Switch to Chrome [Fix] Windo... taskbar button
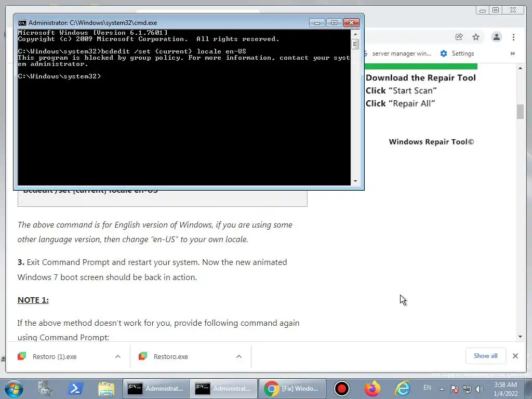Viewport: 532px width, 399px height. point(292,389)
